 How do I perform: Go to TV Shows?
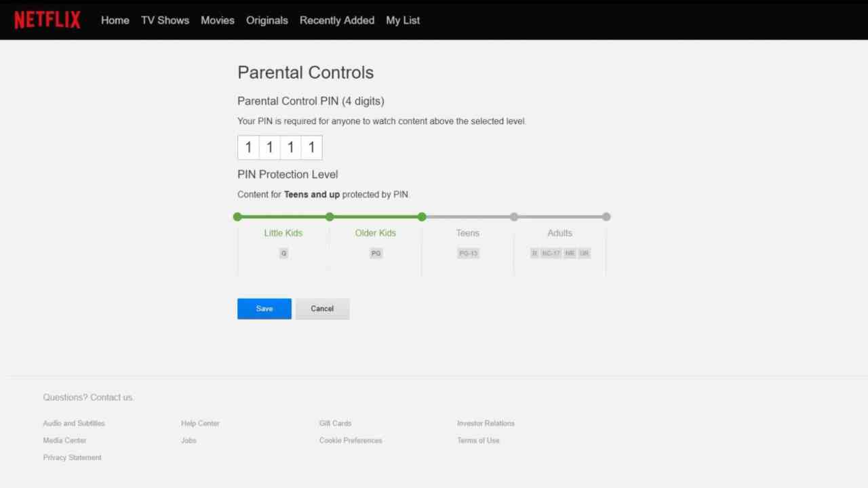tap(165, 20)
